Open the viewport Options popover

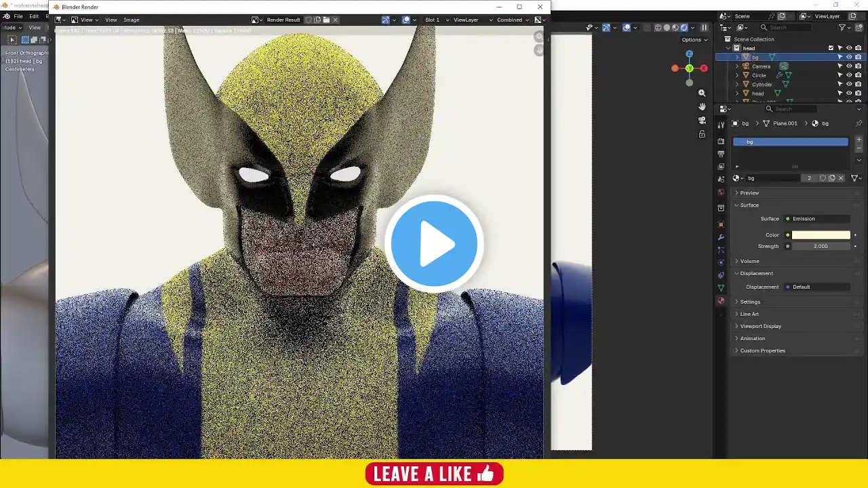pyautogui.click(x=694, y=40)
